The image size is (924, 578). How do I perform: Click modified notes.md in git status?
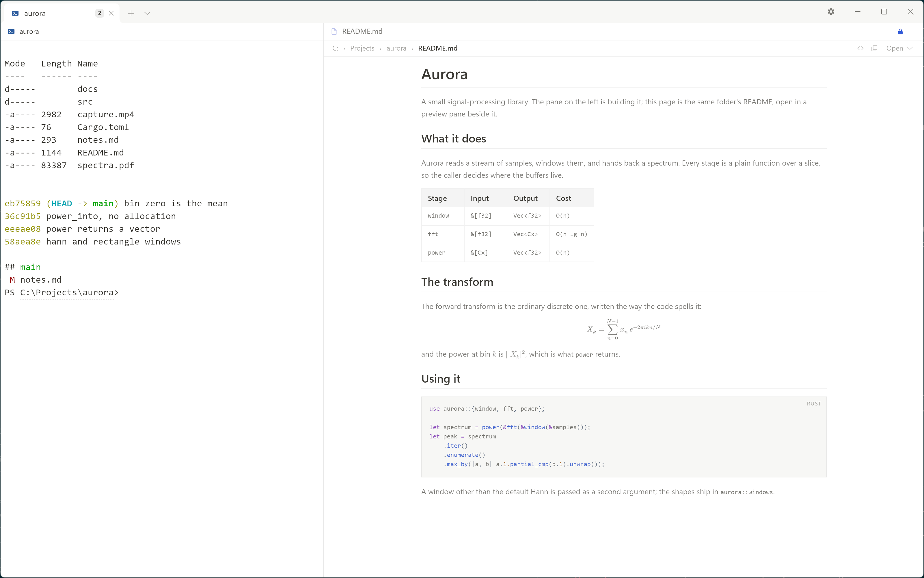[x=40, y=280]
